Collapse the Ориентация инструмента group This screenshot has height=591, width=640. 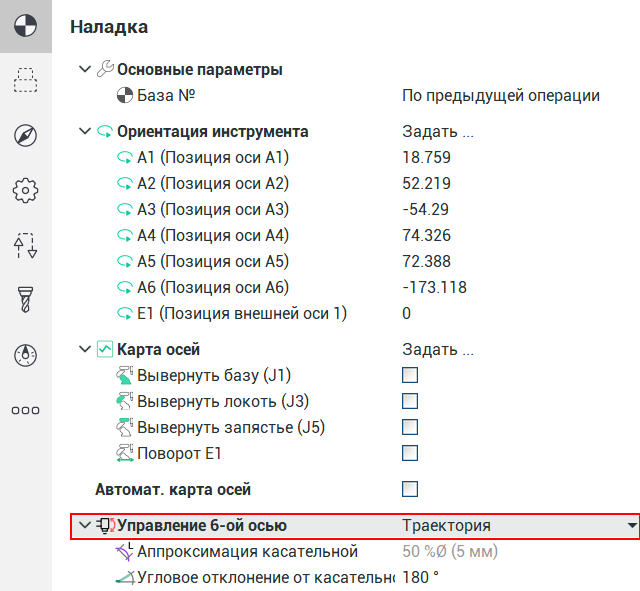pos(84,132)
